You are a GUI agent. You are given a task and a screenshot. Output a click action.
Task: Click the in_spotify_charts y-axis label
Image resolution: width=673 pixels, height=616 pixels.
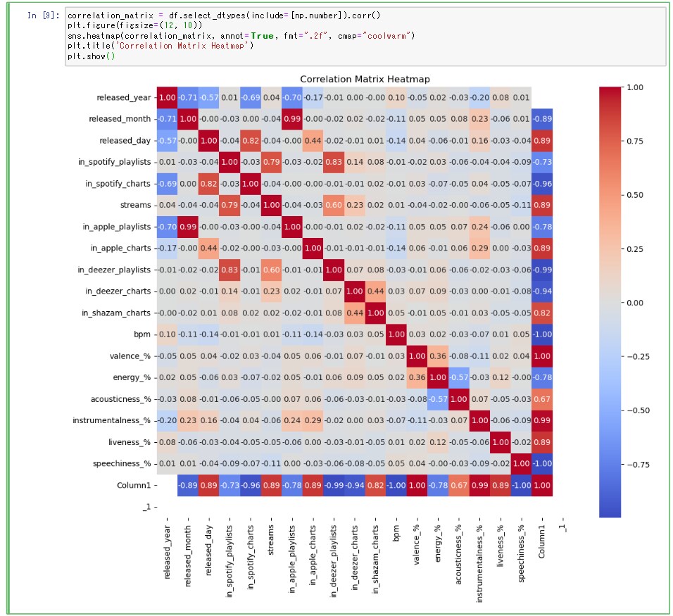118,184
